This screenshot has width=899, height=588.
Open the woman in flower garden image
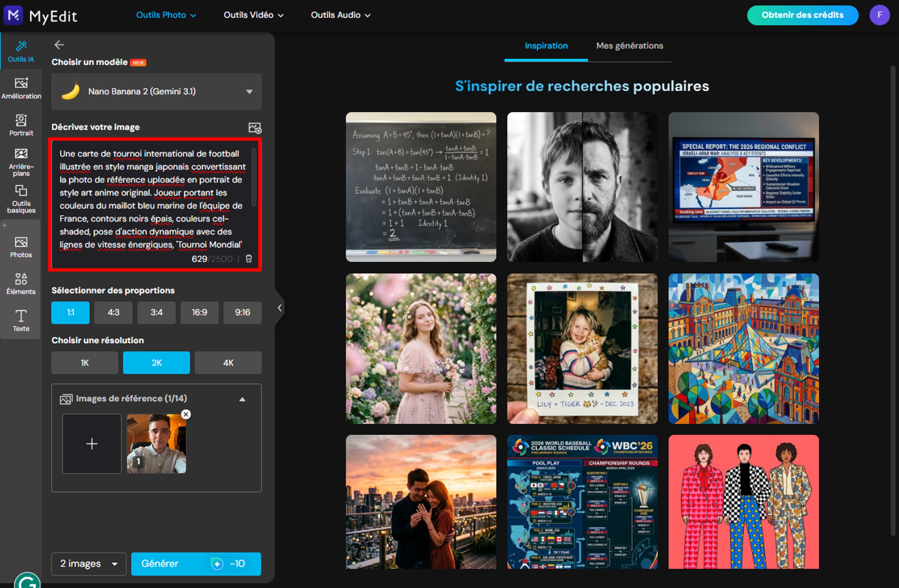(421, 349)
